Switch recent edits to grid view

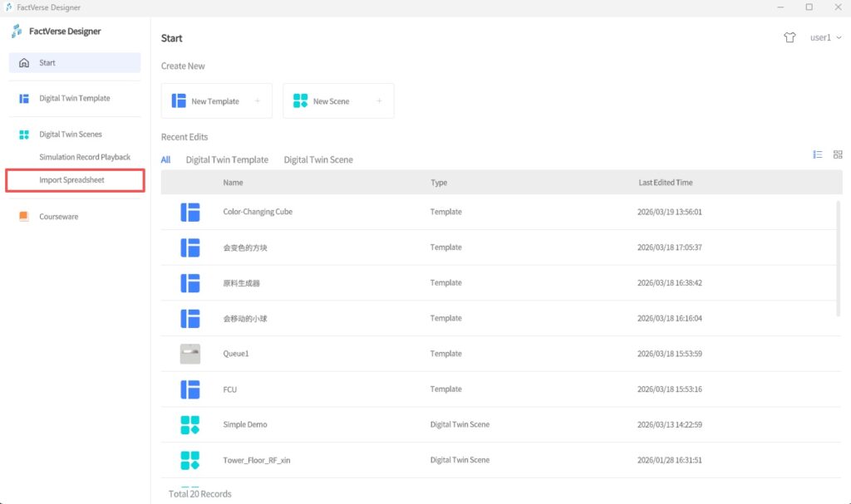(838, 154)
